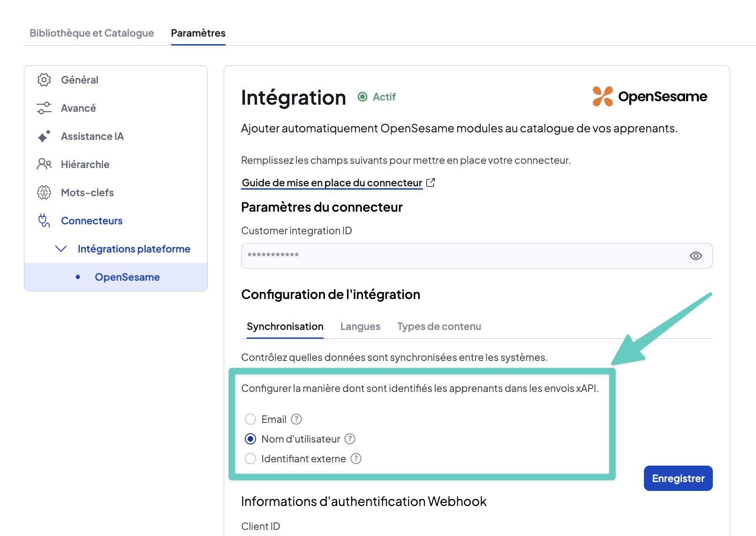Click Informations d'authentification Webhook heading
Viewport: 756px width, 536px height.
[364, 501]
